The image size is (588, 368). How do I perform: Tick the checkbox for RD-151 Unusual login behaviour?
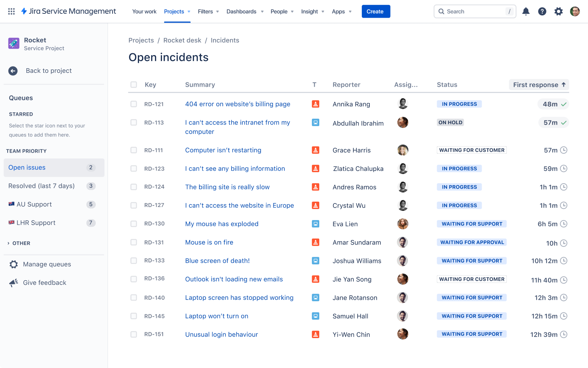pyautogui.click(x=134, y=334)
